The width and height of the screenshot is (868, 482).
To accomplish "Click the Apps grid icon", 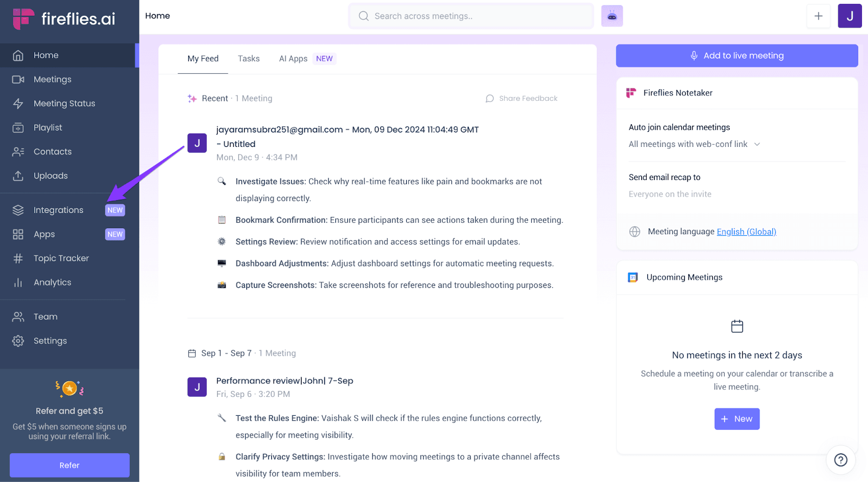I will (x=18, y=234).
